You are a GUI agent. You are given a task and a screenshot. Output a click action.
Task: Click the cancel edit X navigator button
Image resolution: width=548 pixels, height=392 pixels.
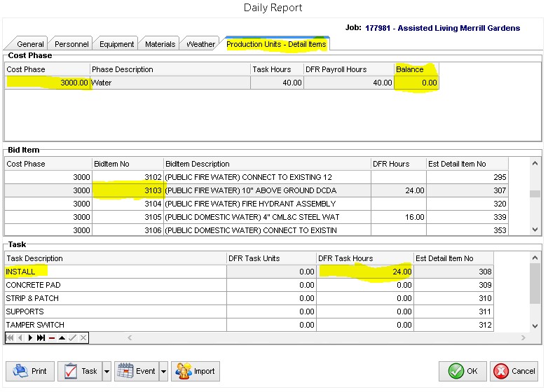[x=83, y=337]
